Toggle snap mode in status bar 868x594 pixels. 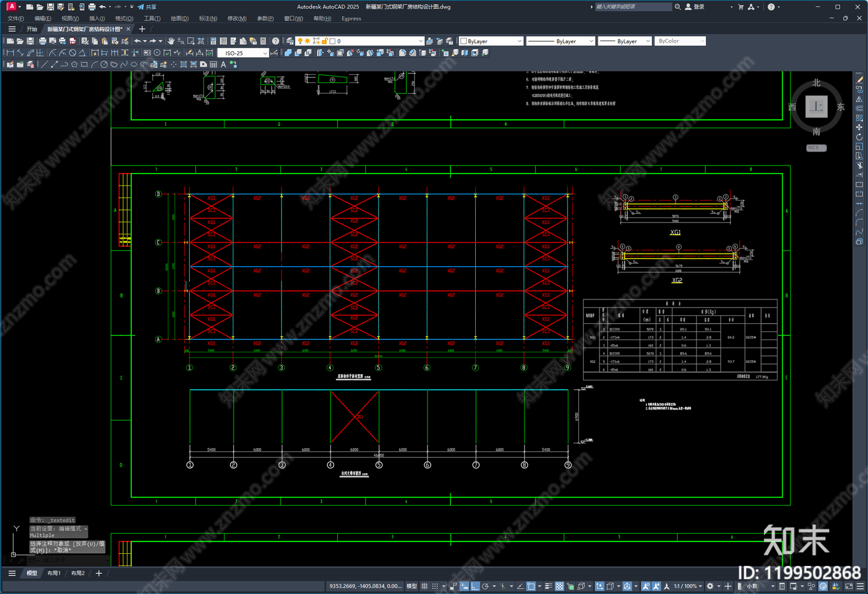click(x=435, y=586)
